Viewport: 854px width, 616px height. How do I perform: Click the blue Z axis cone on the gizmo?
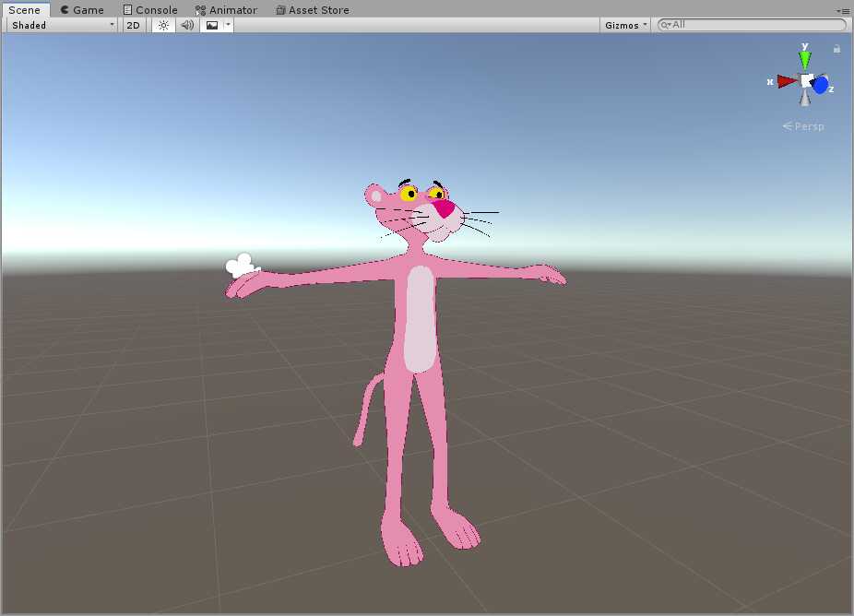pyautogui.click(x=821, y=86)
